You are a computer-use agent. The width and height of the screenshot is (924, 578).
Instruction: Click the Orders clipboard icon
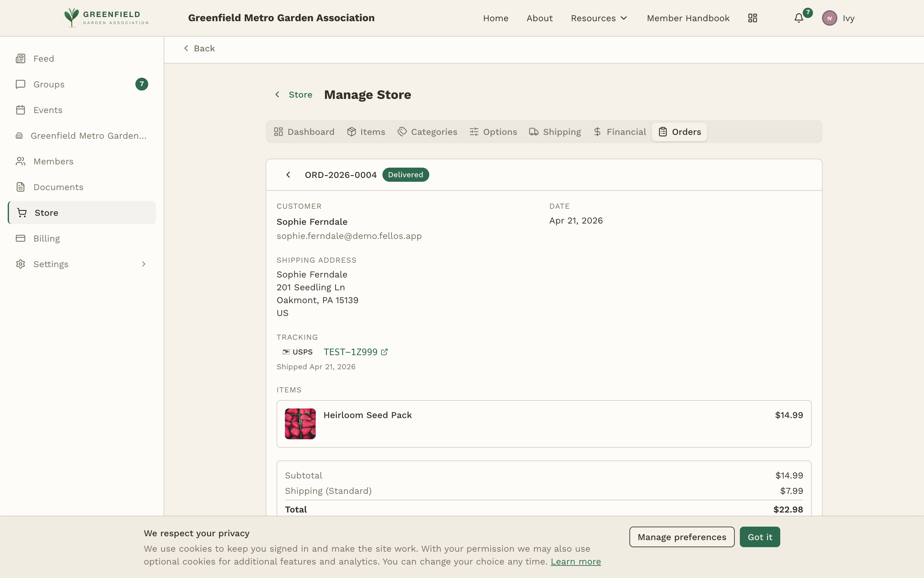tap(663, 132)
